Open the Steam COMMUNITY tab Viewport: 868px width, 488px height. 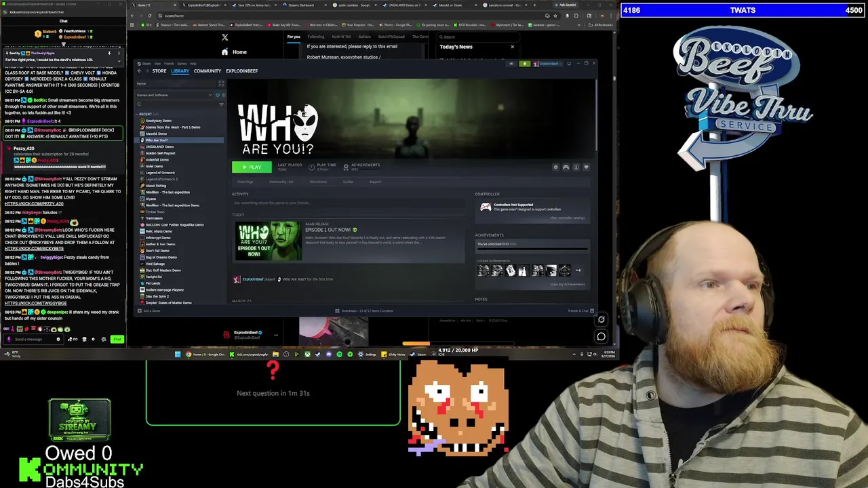pyautogui.click(x=208, y=70)
